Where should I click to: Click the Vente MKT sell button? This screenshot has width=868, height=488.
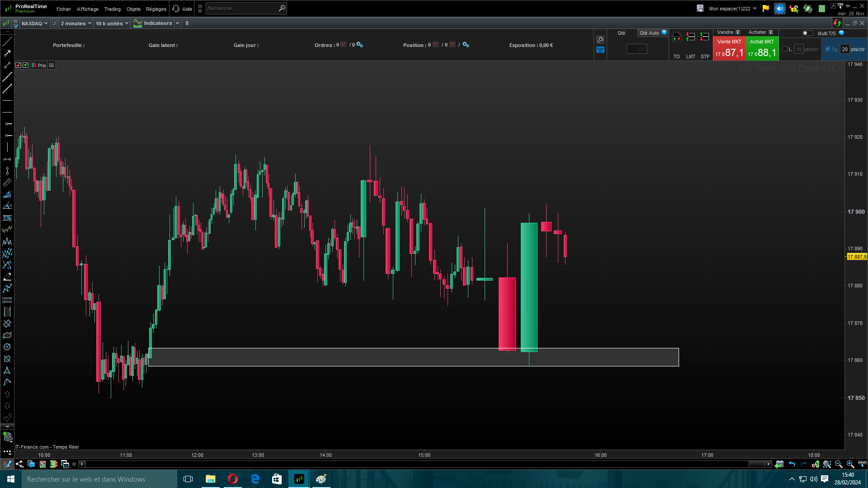729,49
